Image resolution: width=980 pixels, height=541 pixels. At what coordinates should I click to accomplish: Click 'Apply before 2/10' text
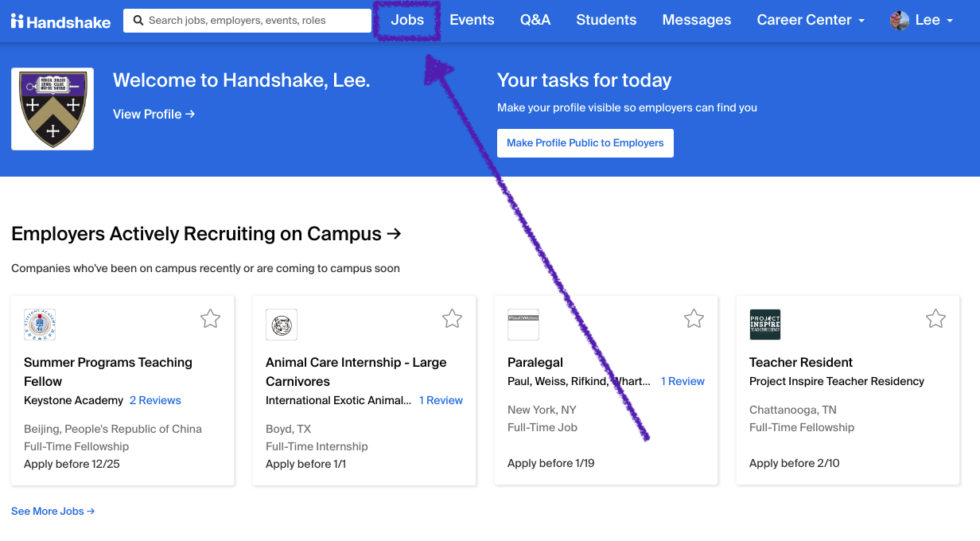[x=795, y=463]
